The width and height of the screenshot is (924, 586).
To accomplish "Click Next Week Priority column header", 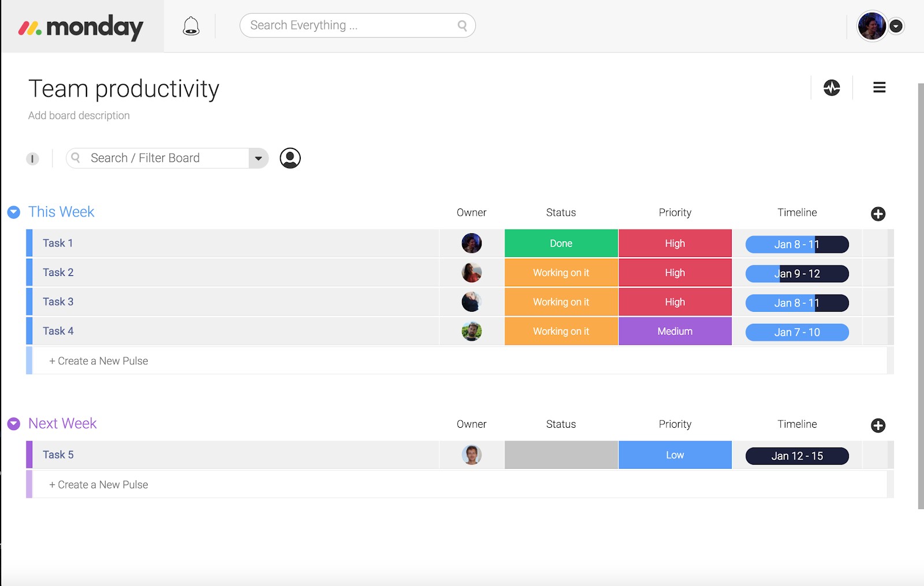I will (675, 424).
